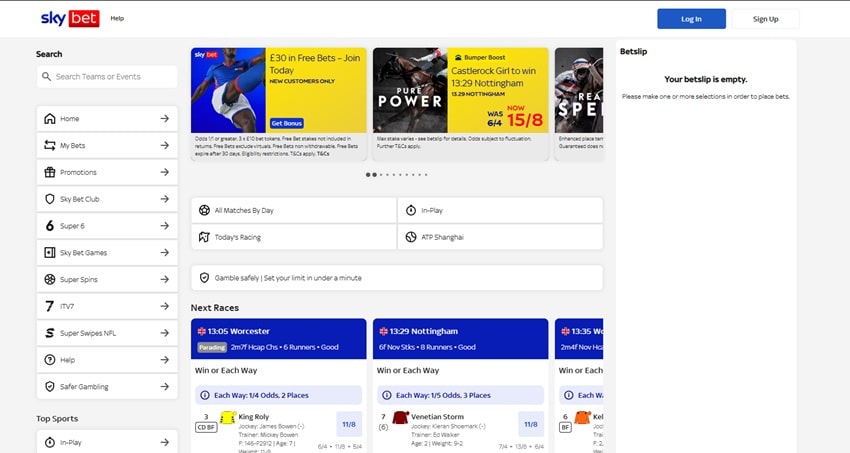This screenshot has width=850, height=453.
Task: Open the 13:29 Nottingham race header
Action: [x=461, y=339]
